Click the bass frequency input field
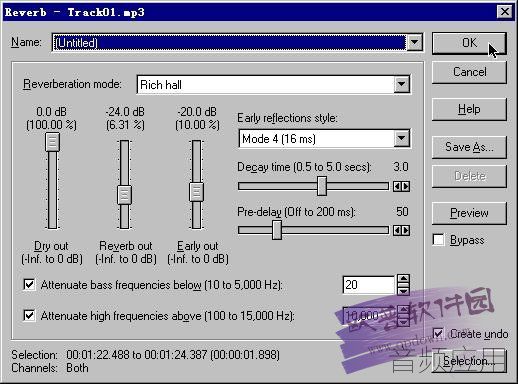This screenshot has width=518, height=384. (368, 285)
